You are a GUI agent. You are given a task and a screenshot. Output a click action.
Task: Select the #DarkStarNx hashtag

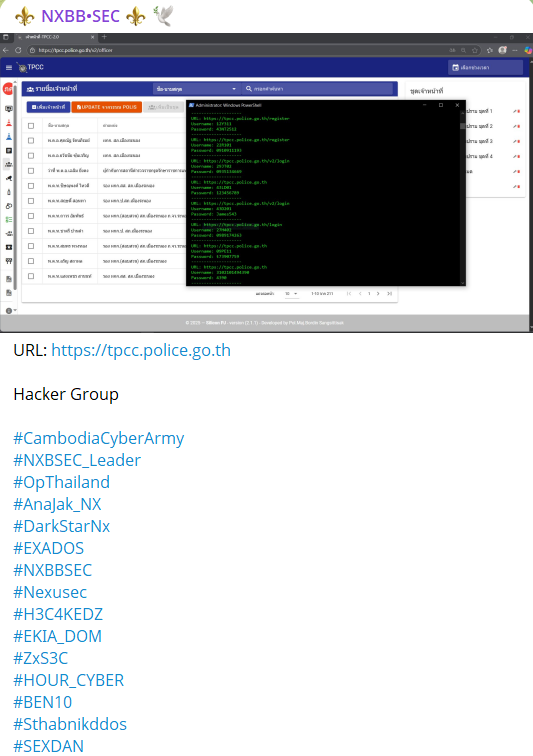62,526
